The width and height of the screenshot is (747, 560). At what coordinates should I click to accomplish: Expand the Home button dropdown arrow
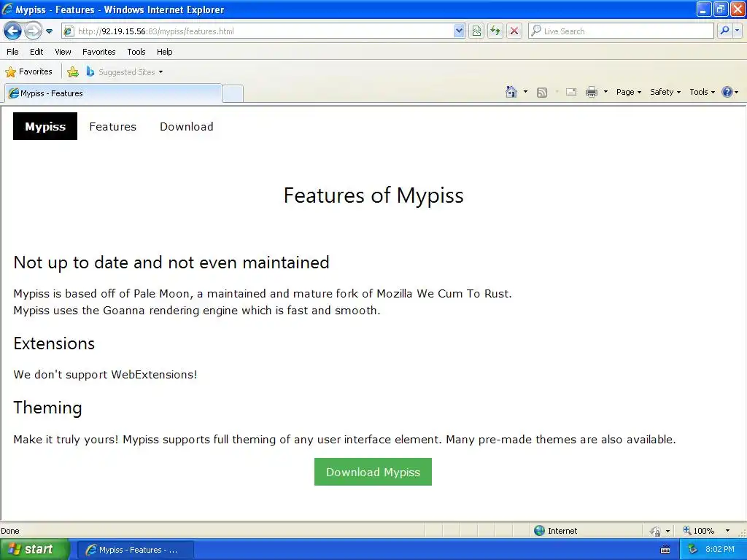click(x=525, y=92)
